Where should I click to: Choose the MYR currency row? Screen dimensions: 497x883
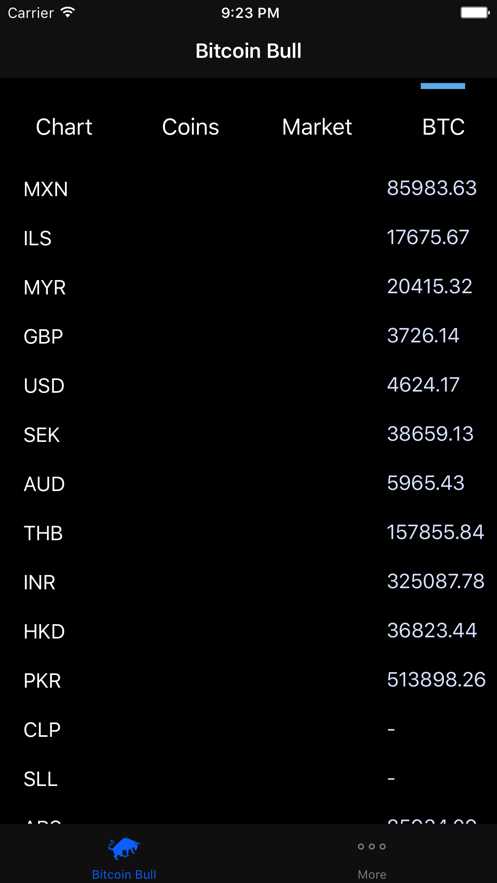coord(248,287)
